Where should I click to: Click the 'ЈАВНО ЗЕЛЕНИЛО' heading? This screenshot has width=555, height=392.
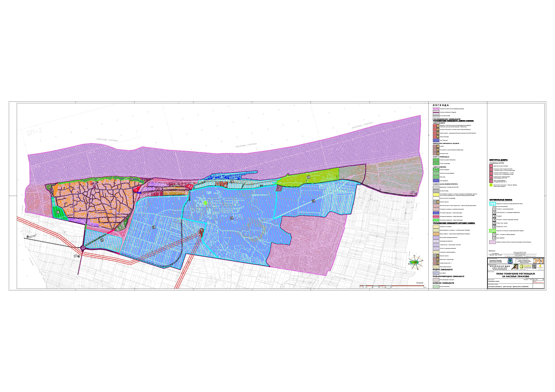[x=440, y=167]
